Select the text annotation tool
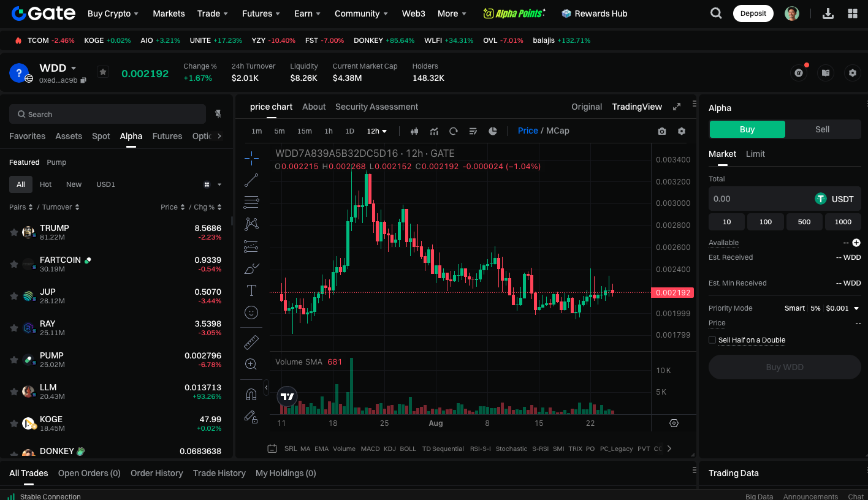This screenshot has height=500, width=868. tap(251, 290)
